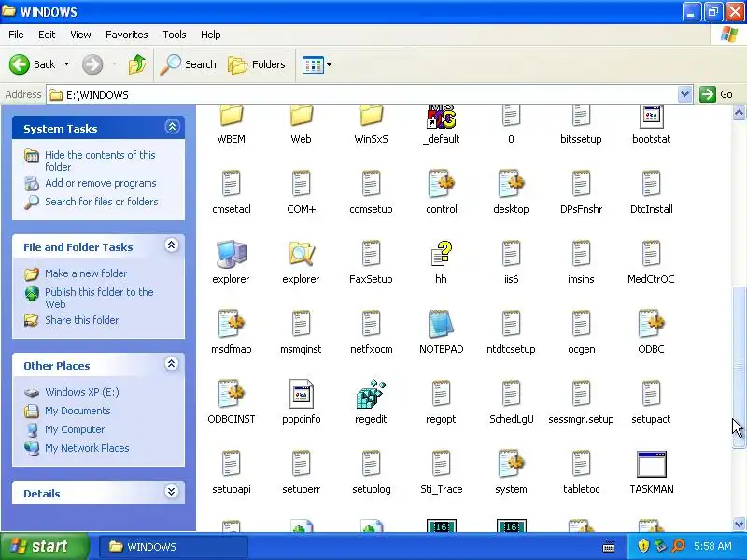747x560 pixels.
Task: Click the Go button
Action: point(716,94)
